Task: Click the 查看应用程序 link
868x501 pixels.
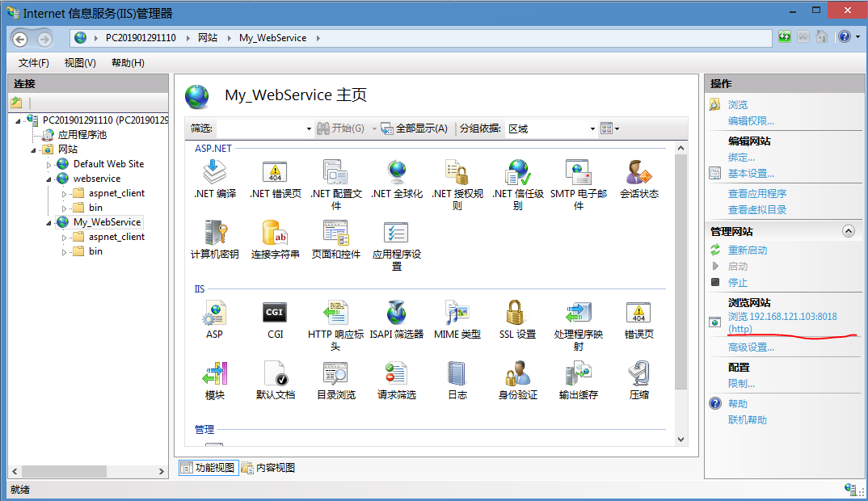Action: [x=756, y=193]
